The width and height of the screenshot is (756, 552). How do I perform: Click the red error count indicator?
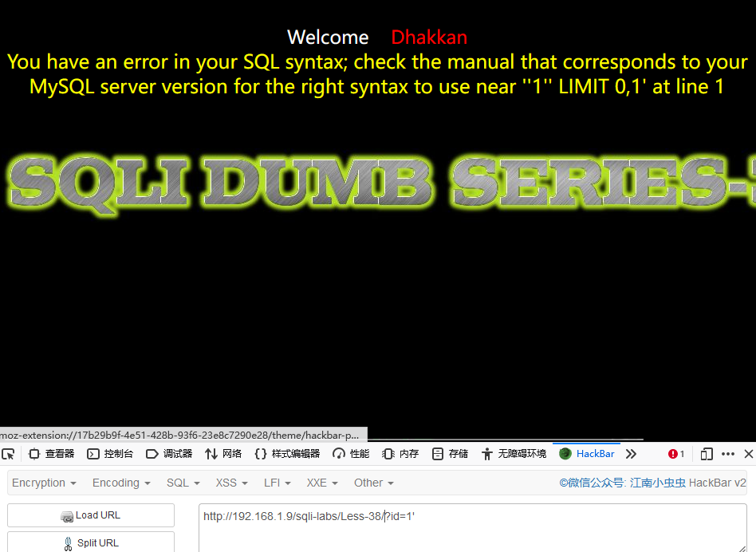click(x=676, y=454)
